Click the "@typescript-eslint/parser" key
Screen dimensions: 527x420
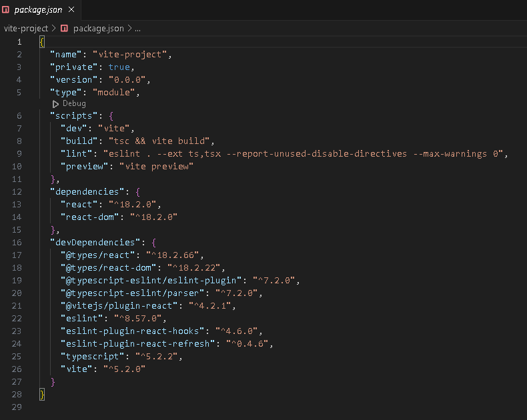[133, 293]
